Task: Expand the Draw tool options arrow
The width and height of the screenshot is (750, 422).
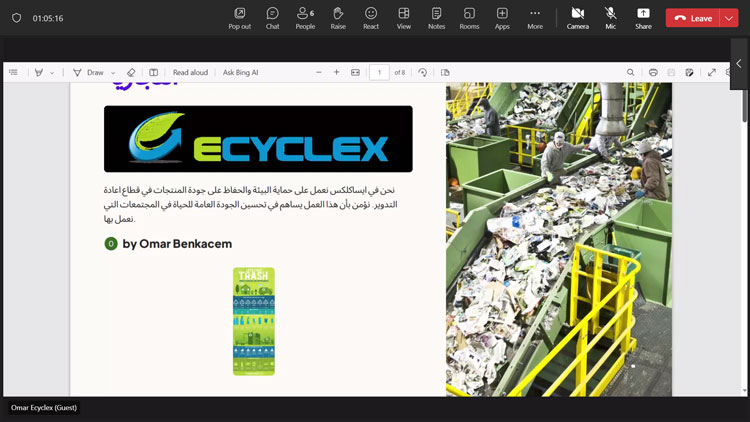Action: coord(113,73)
